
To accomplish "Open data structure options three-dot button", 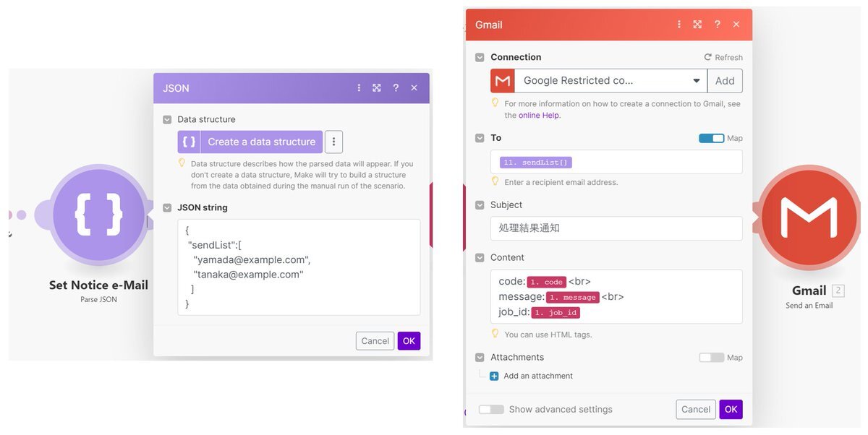I will pos(333,142).
